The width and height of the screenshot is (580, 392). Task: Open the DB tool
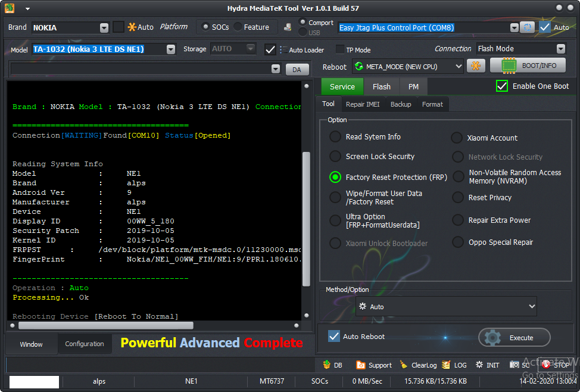tap(332, 365)
